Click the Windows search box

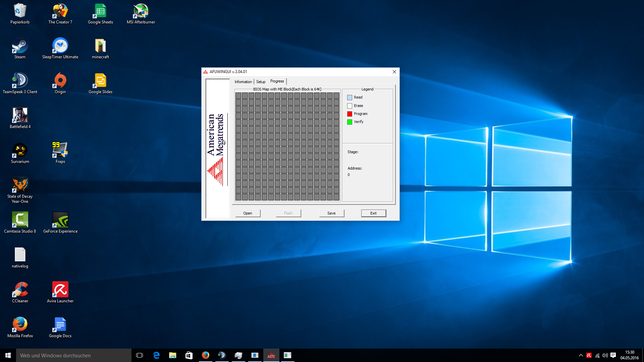coord(74,355)
